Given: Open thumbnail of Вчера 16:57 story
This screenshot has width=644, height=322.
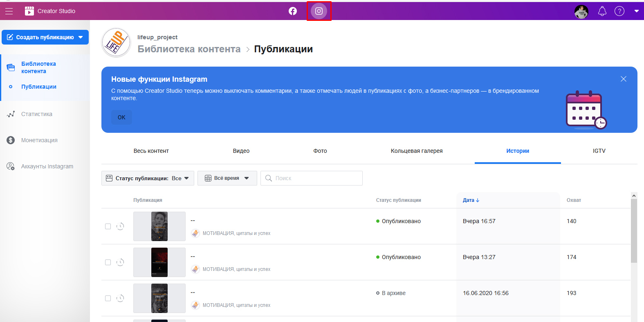Looking at the screenshot, I should tap(159, 226).
